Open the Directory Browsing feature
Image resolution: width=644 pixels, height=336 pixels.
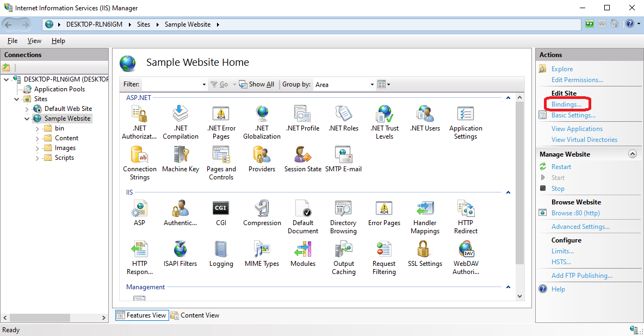click(343, 217)
